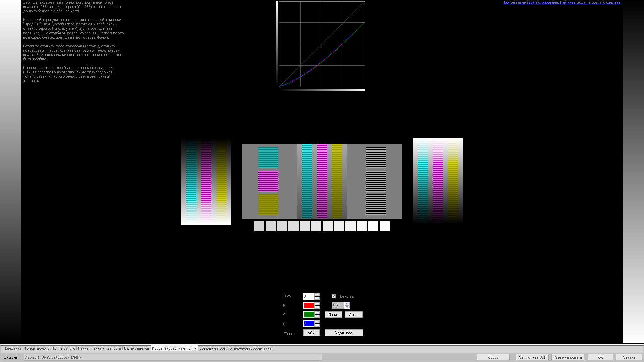Viewport: 644px width, 362px height.
Task: Click the Эталонное изображение tab
Action: (250, 348)
